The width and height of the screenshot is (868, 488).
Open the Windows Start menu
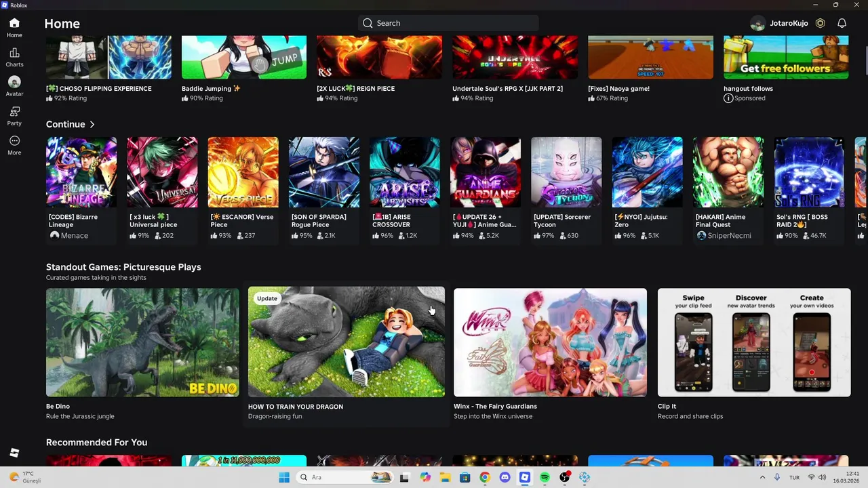point(284,478)
